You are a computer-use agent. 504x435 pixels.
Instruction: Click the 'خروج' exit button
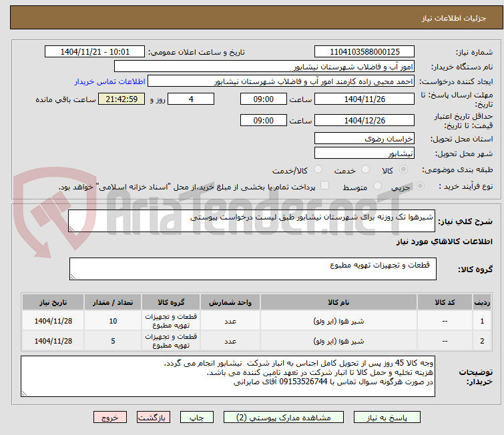coord(110,418)
